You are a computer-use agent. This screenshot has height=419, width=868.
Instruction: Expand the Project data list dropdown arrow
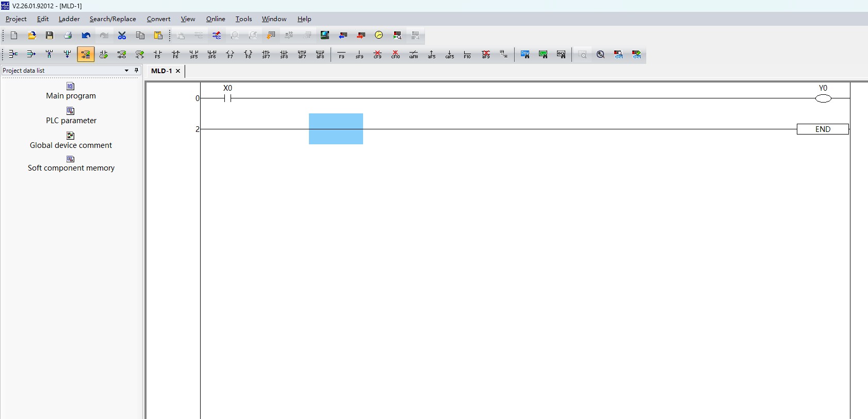[126, 71]
